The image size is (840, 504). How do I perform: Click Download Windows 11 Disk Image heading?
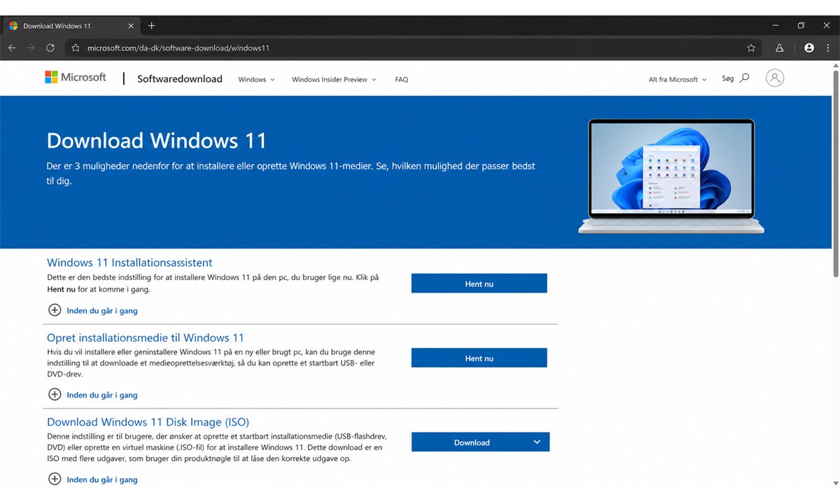tap(148, 422)
